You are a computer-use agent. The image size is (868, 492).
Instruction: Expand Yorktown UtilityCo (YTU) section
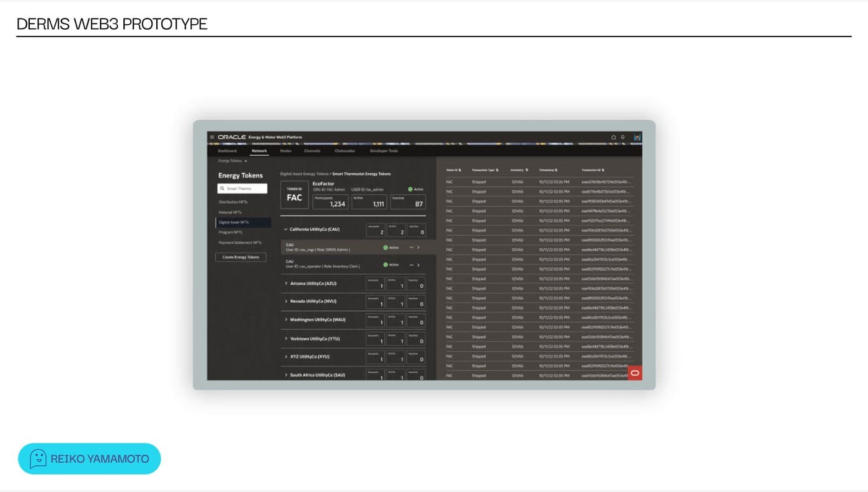(x=286, y=339)
